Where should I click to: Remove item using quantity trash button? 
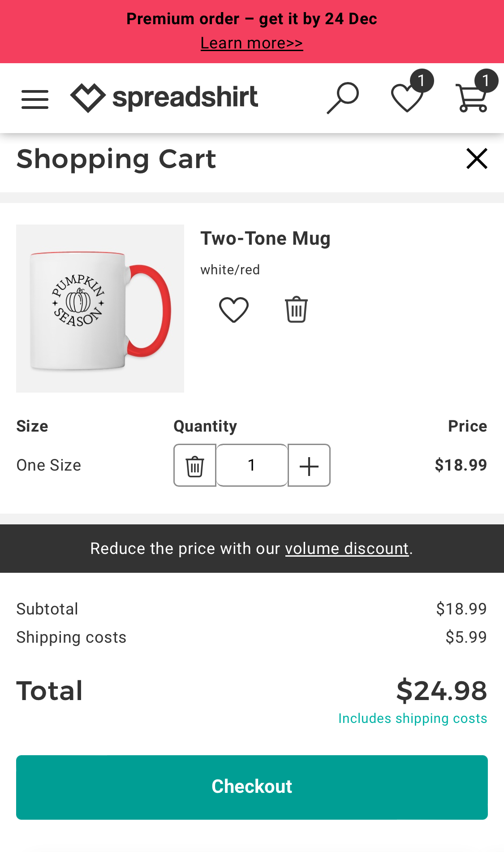coord(195,466)
